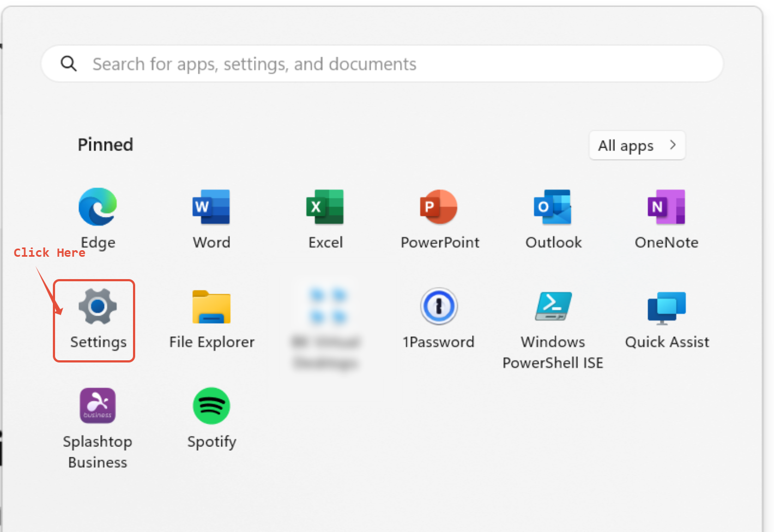Image resolution: width=774 pixels, height=532 pixels.
Task: Click the All apps button text
Action: click(626, 146)
